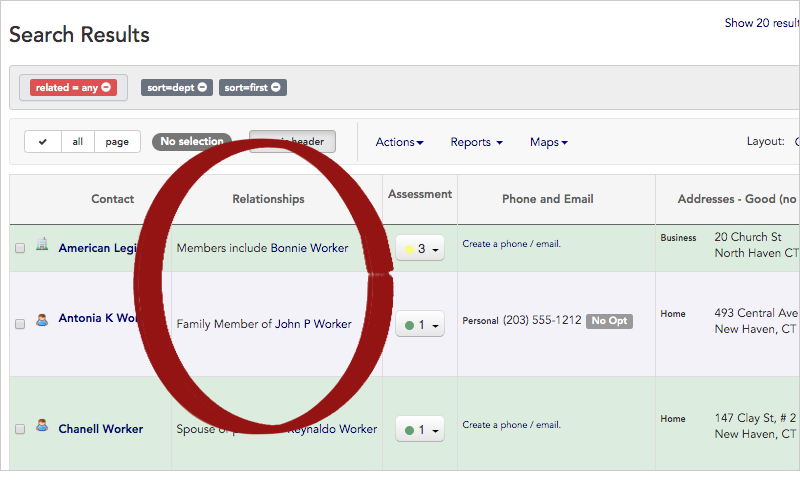Click the Layout label
Viewport: 800px width, 494px height.
click(765, 141)
